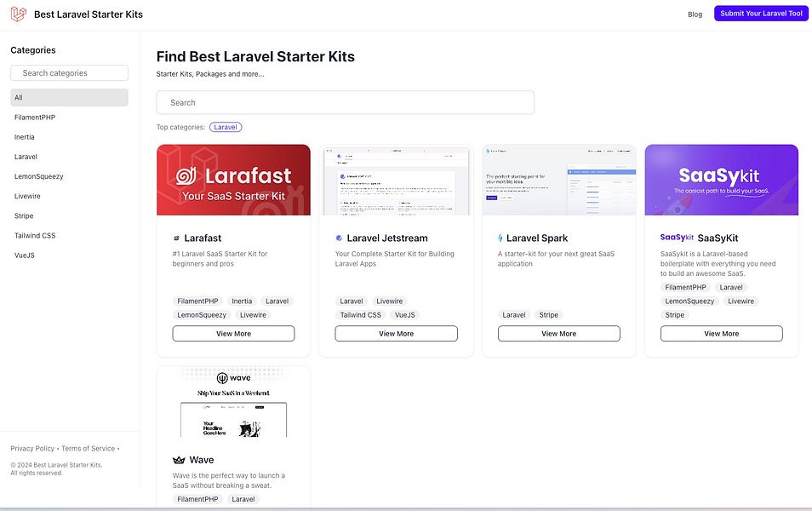Select Tailwind CSS category in sidebar
The height and width of the screenshot is (511, 812).
(36, 235)
